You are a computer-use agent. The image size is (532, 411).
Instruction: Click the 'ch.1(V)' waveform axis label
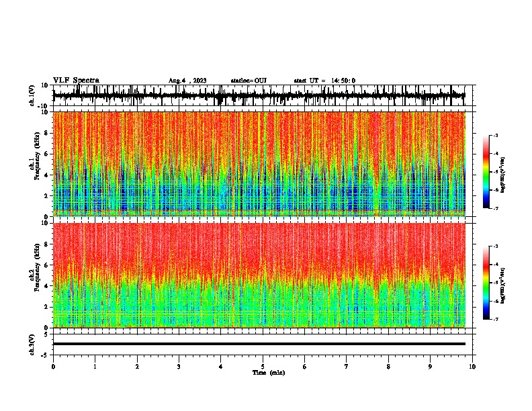coord(32,95)
